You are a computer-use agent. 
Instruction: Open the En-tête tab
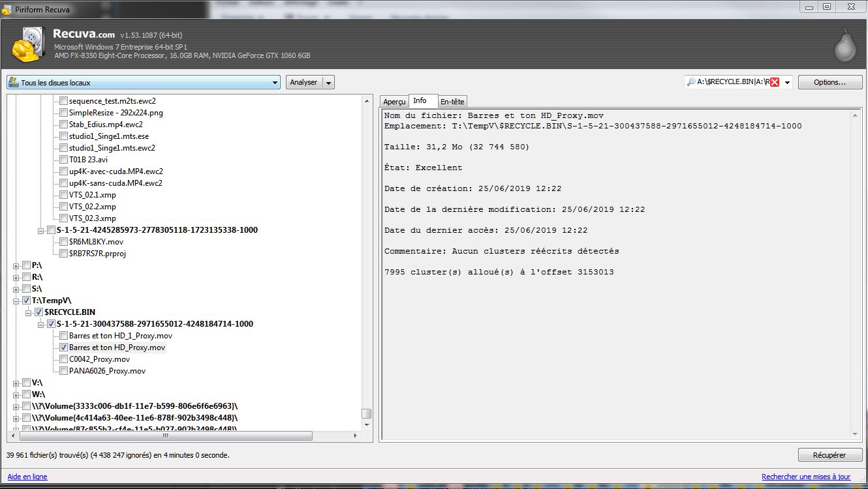point(452,102)
